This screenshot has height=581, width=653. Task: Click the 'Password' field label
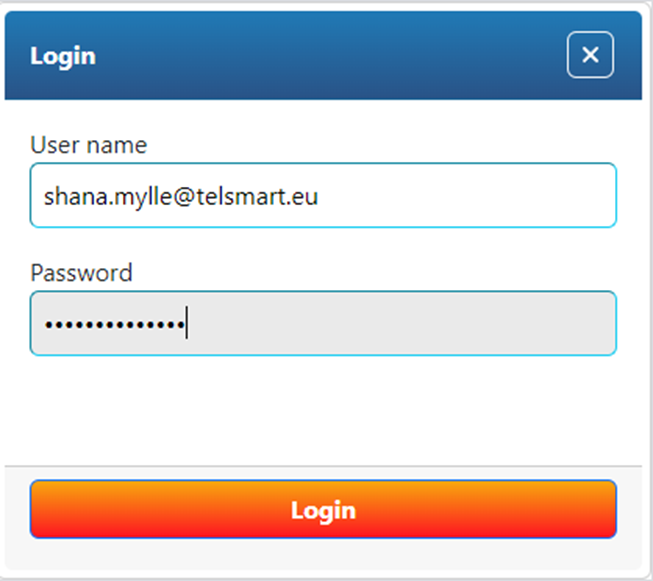[81, 273]
